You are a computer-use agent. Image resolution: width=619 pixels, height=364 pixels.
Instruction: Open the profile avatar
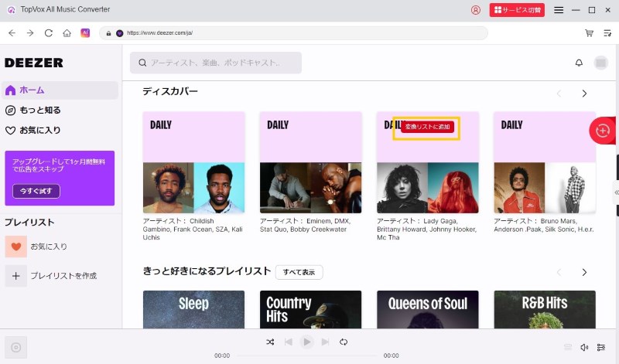(601, 63)
